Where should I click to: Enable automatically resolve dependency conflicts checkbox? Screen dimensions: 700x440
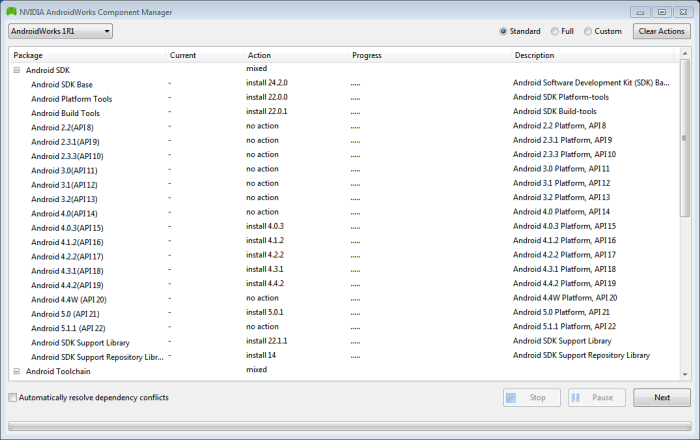coord(13,397)
